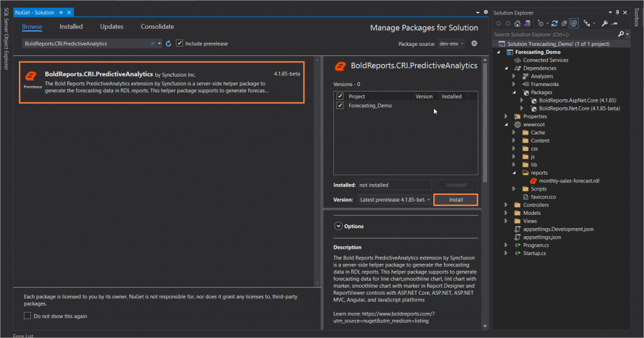644x338 pixels.
Task: Expand the Analyzers node
Action: click(514, 76)
